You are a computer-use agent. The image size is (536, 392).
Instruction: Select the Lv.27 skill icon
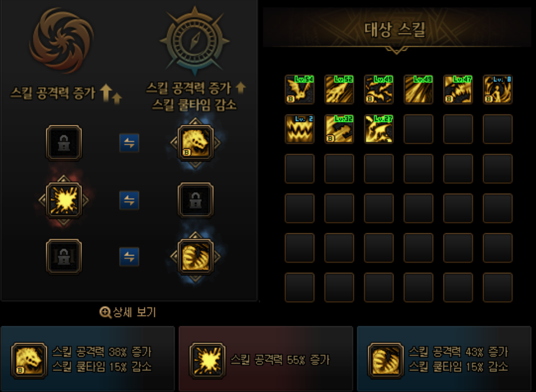coord(379,129)
